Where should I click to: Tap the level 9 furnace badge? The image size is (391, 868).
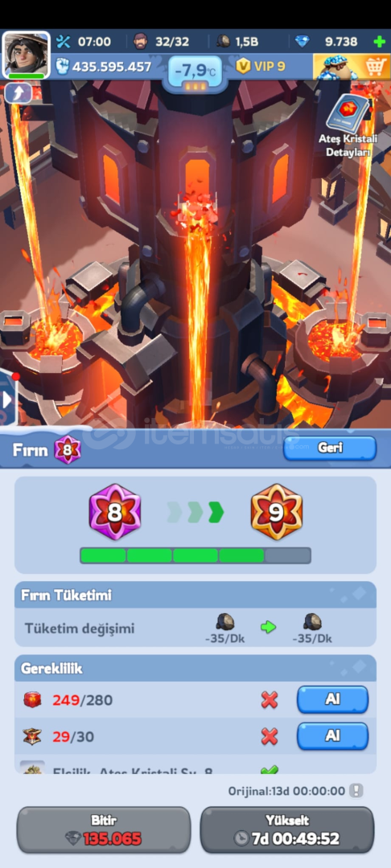pos(277,512)
